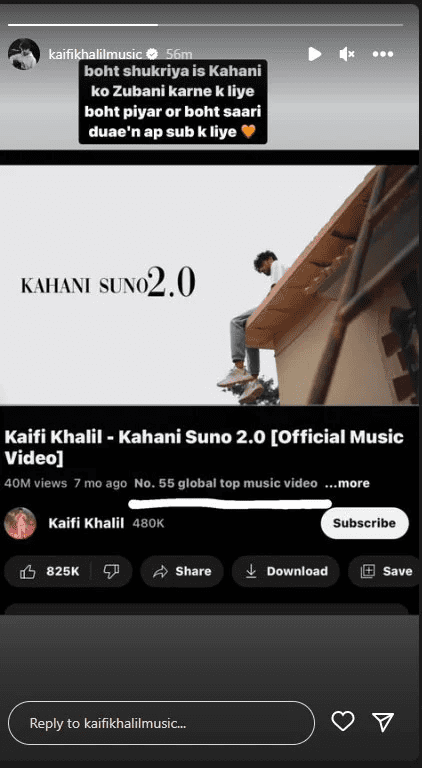Unmute the story audio

point(347,54)
